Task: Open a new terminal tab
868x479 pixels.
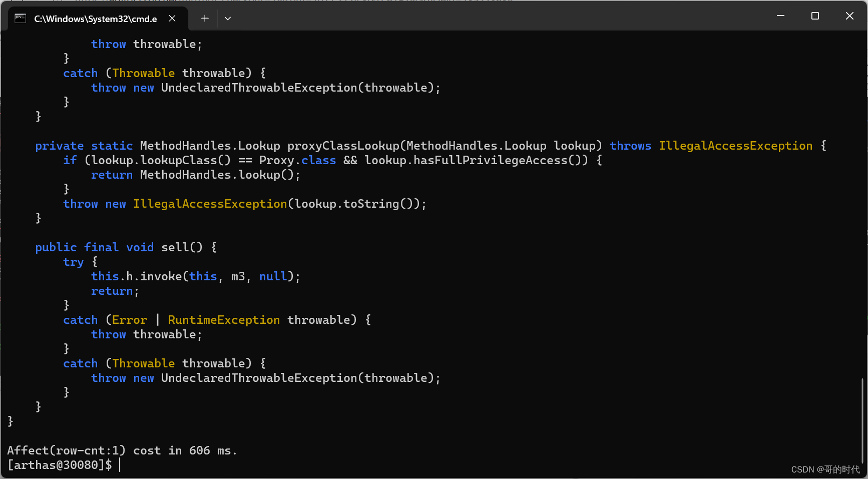Action: coord(205,19)
